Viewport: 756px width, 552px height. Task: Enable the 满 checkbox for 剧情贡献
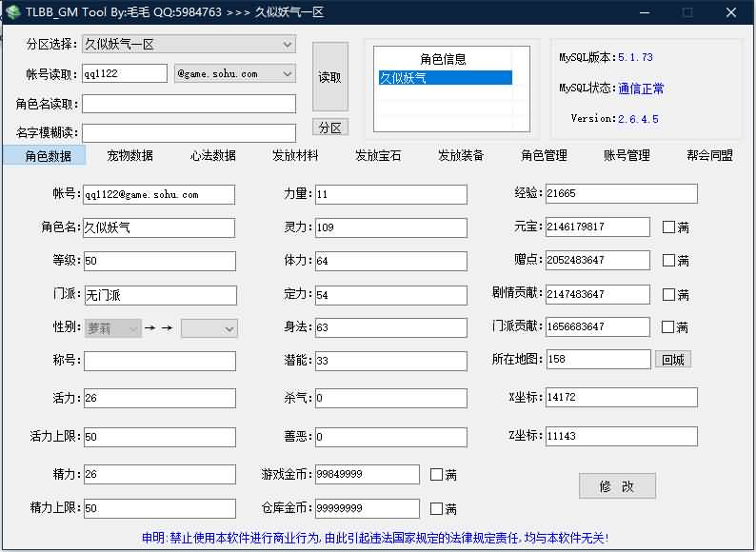(668, 294)
